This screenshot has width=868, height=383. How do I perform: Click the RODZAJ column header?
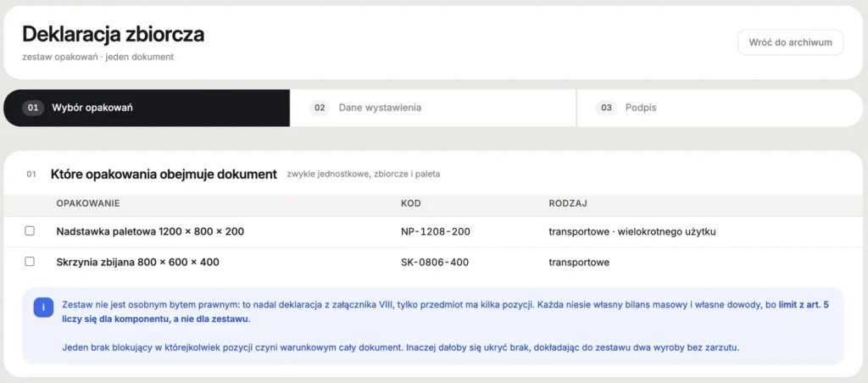(568, 203)
